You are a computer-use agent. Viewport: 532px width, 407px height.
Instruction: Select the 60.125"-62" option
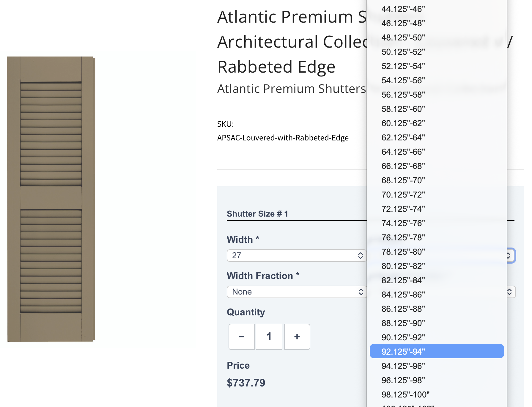click(x=437, y=123)
